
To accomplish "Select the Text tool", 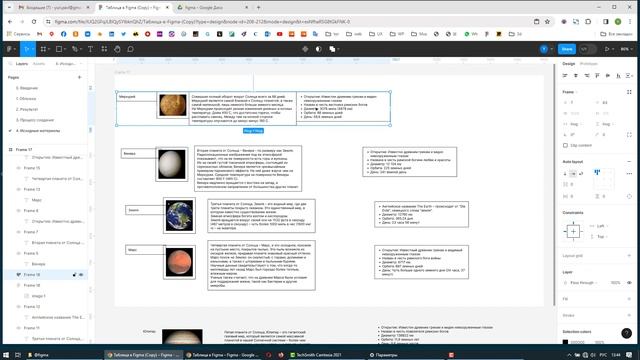I will tap(90, 49).
